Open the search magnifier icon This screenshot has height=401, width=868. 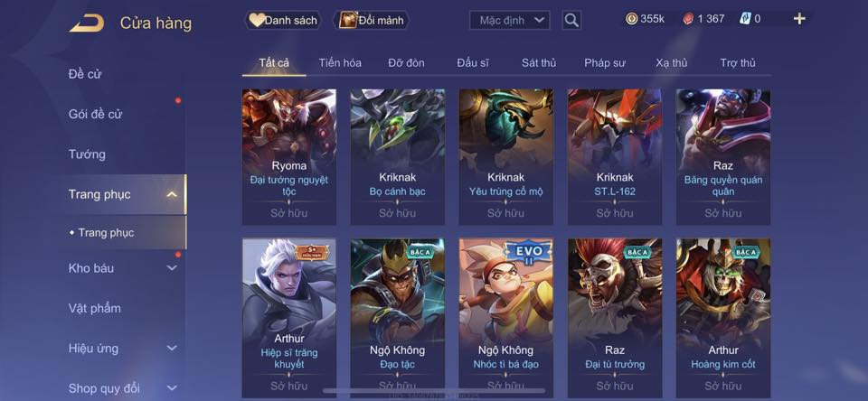click(x=571, y=21)
